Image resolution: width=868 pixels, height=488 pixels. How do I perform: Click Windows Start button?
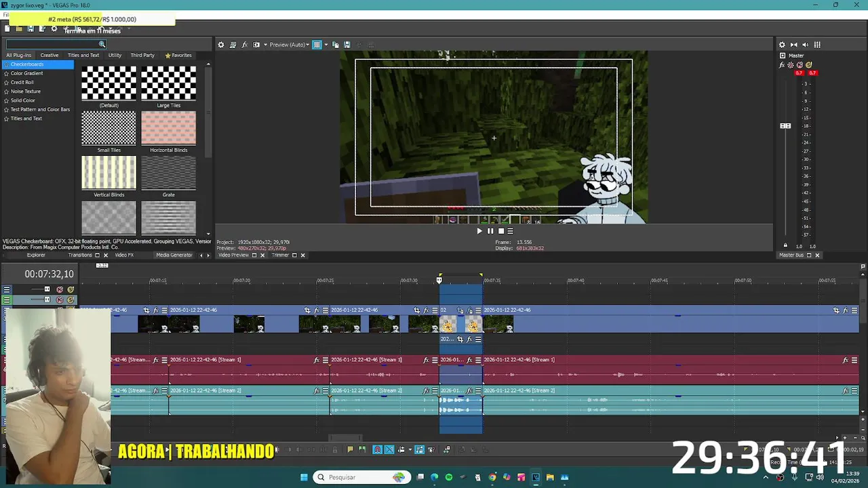304,477
